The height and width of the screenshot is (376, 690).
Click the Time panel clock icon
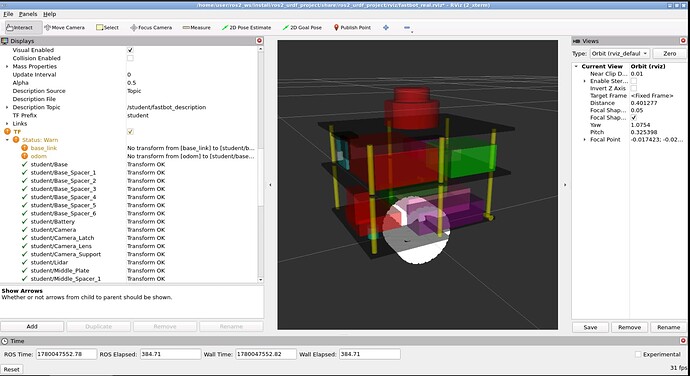click(x=5, y=341)
